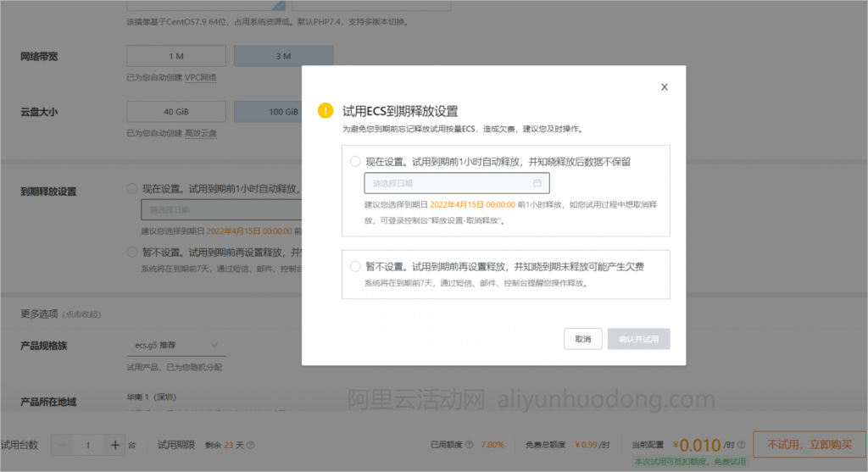The image size is (868, 472).
Task: Click the ¥0.010 current configuration price
Action: click(x=697, y=445)
